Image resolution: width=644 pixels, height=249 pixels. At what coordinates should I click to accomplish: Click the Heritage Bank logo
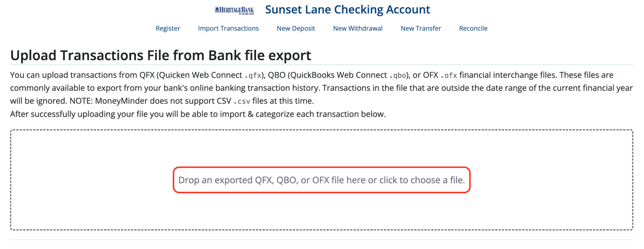click(x=234, y=9)
